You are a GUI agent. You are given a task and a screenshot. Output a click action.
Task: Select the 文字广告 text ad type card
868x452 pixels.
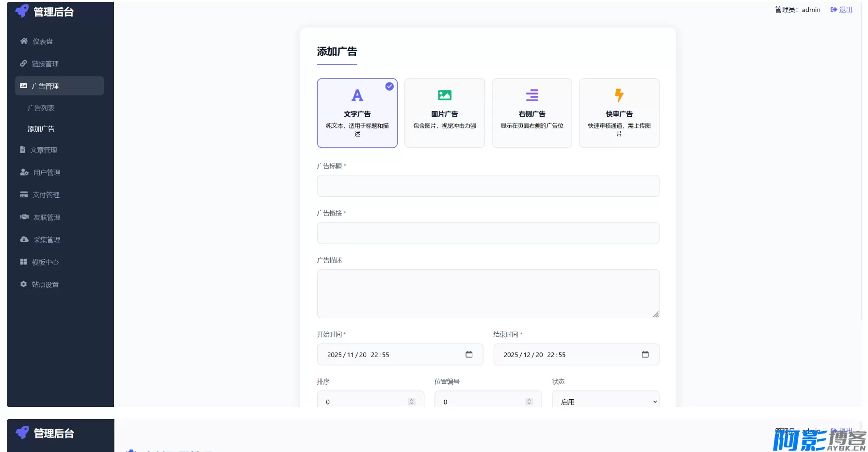(x=357, y=113)
